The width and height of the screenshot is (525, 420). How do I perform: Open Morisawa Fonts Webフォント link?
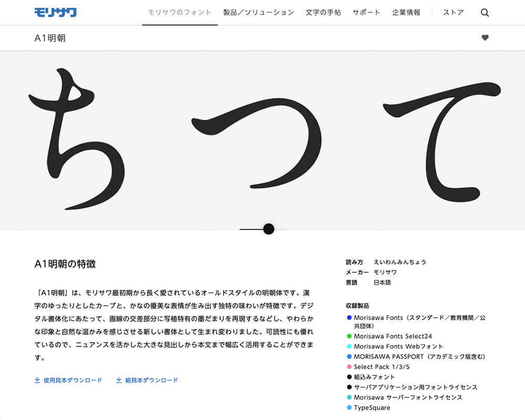[x=398, y=346]
